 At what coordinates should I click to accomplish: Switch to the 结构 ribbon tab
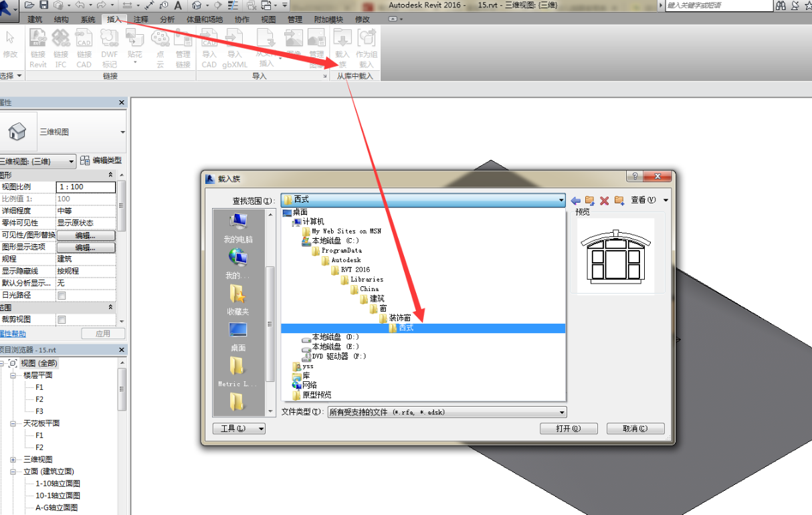61,19
